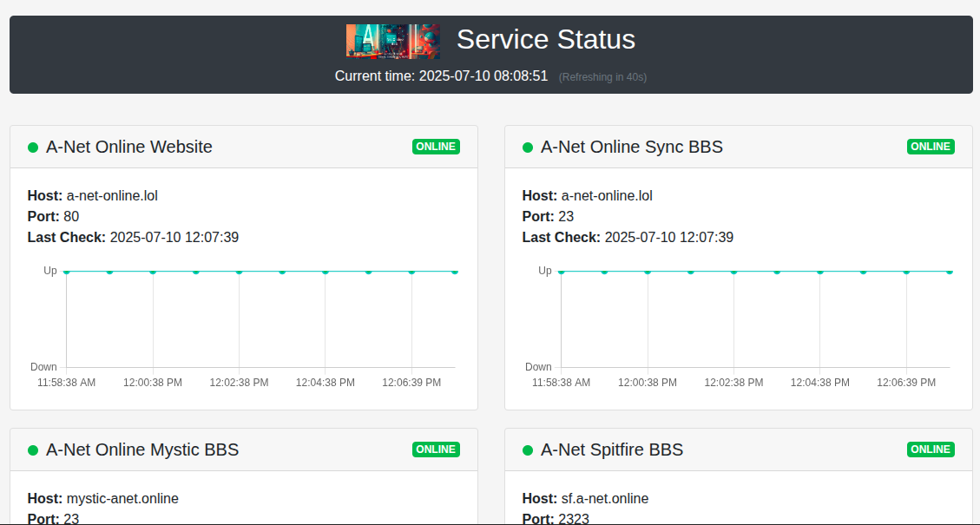The width and height of the screenshot is (980, 525).
Task: Click the A-Net Online Sync BBS card title
Action: (632, 147)
